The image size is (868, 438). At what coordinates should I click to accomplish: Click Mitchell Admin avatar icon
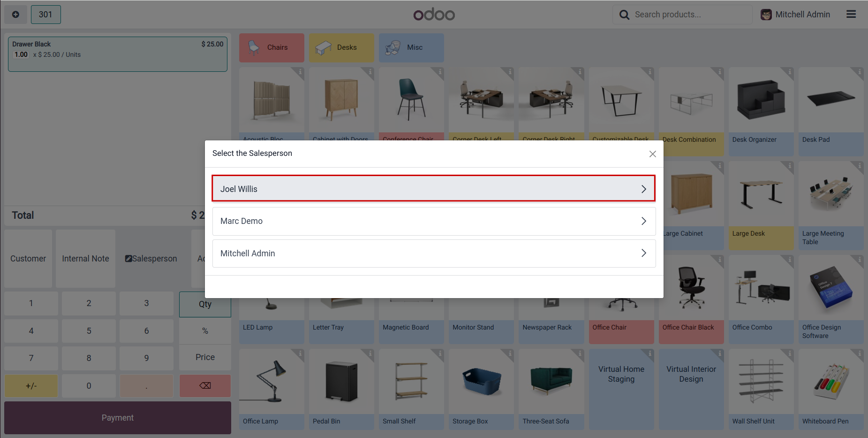coord(766,15)
